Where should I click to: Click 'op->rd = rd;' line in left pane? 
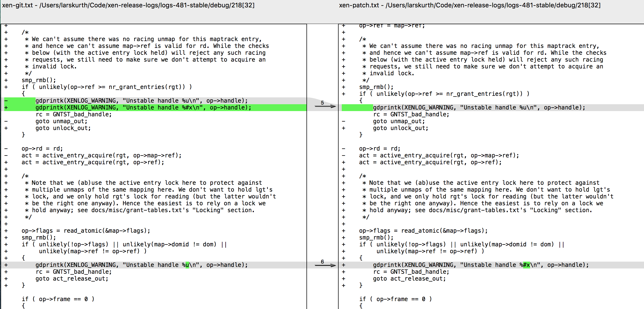tap(42, 149)
